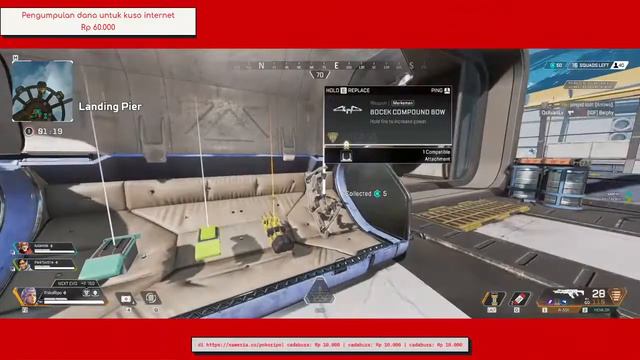Click the 'BOCEK COMPOUND BOW' title

coord(407,112)
